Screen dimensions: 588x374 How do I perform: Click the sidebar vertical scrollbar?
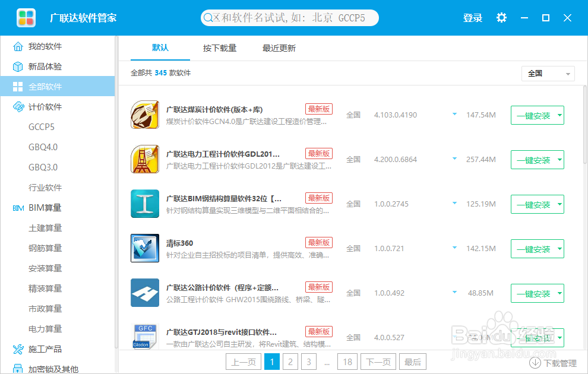pos(116,192)
